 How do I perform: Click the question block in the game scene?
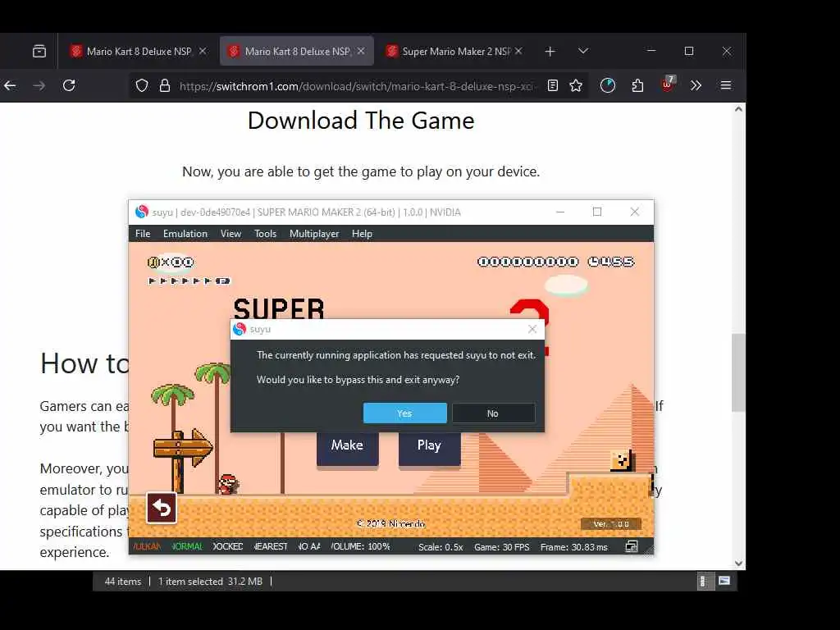click(x=622, y=461)
